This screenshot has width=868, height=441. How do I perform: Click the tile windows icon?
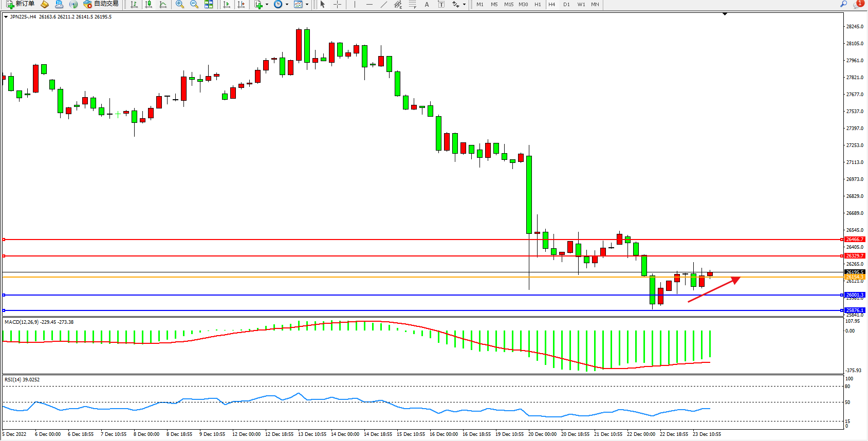pos(209,4)
